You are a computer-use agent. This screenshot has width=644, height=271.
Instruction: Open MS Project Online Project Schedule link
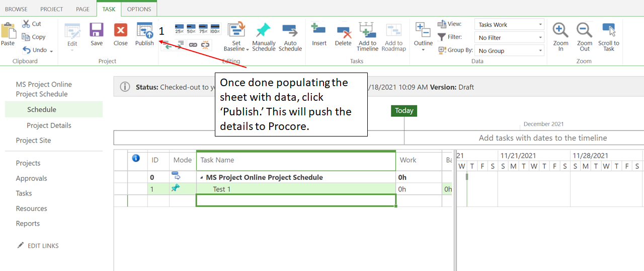(x=44, y=89)
